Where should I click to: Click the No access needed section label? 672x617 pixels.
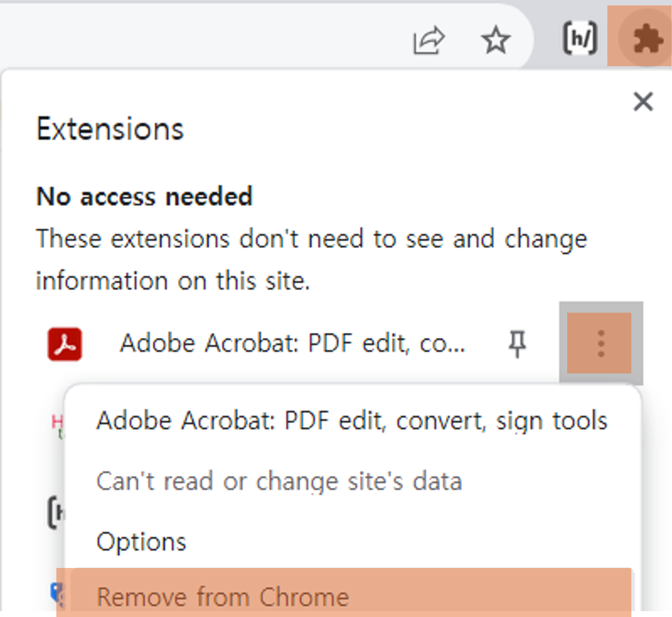coord(144,197)
